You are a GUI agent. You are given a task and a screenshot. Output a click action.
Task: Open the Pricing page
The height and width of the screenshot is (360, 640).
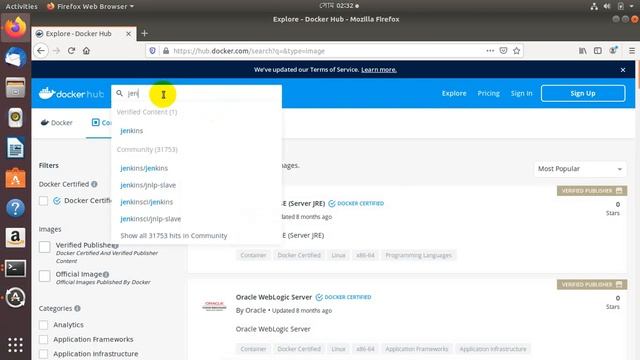pos(489,93)
